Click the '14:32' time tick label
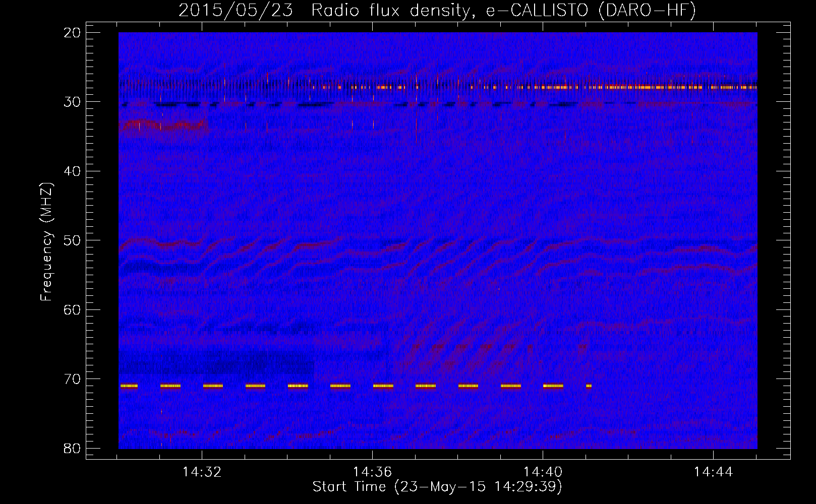Image resolution: width=816 pixels, height=504 pixels. [x=202, y=472]
